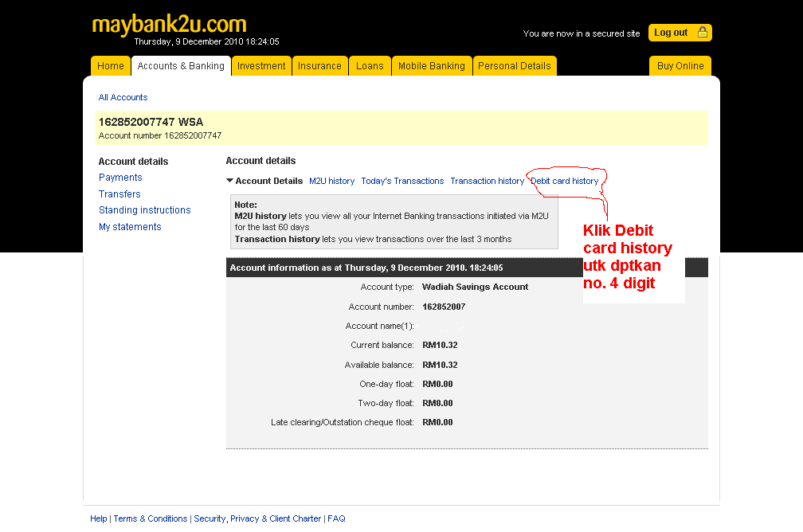Click the 162852007747 WSA account heading

pos(151,122)
